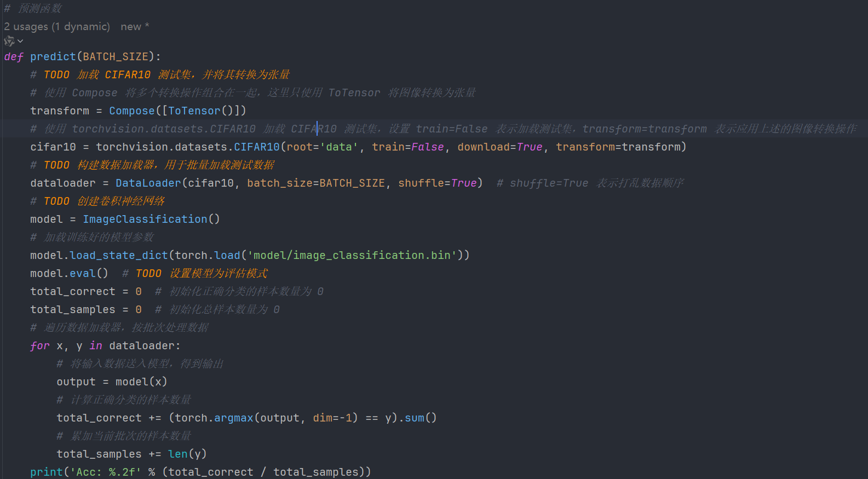Click the comment '# 遍历数据加载器，按批次处理数据'
This screenshot has width=868, height=479.
click(119, 327)
